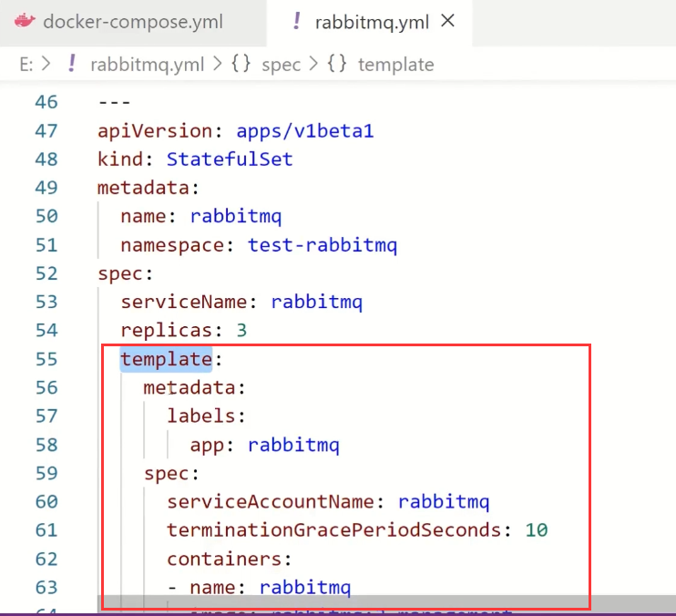
Task: Click the containers key
Action: click(x=224, y=560)
